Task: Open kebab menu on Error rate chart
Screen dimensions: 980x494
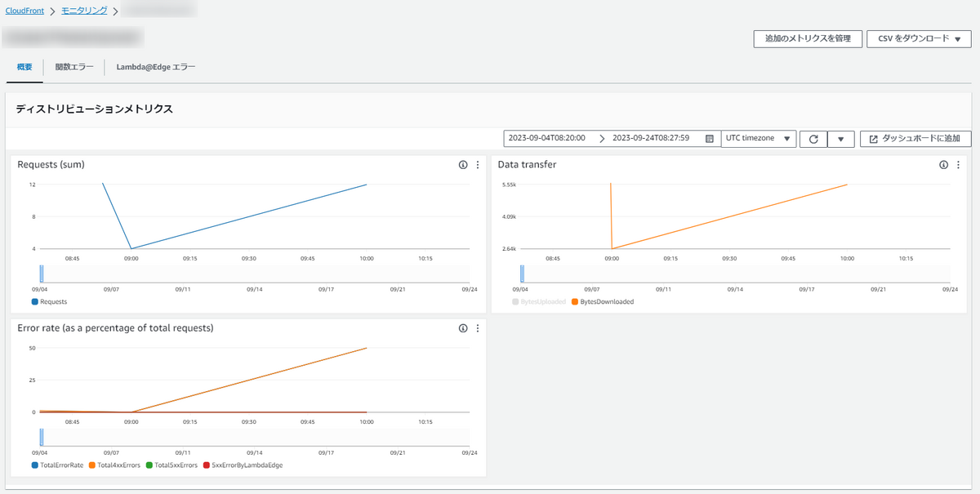Action: (478, 328)
